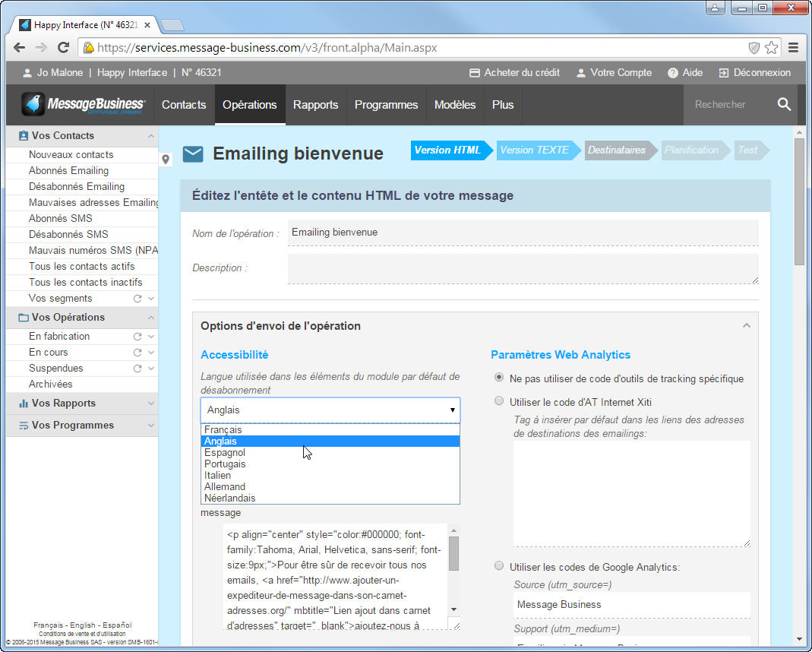
Task: Click the MessageBusiness bird logo
Action: point(33,105)
